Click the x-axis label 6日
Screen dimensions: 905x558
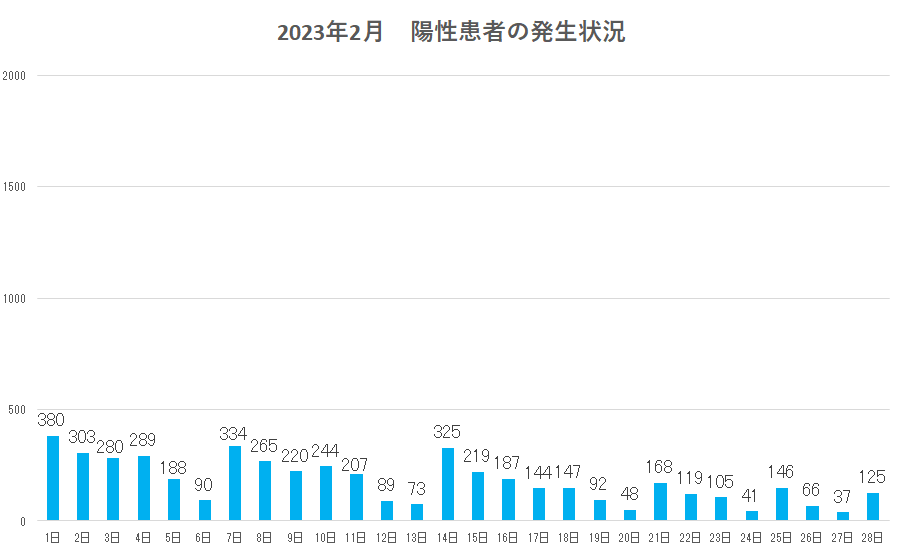click(203, 538)
